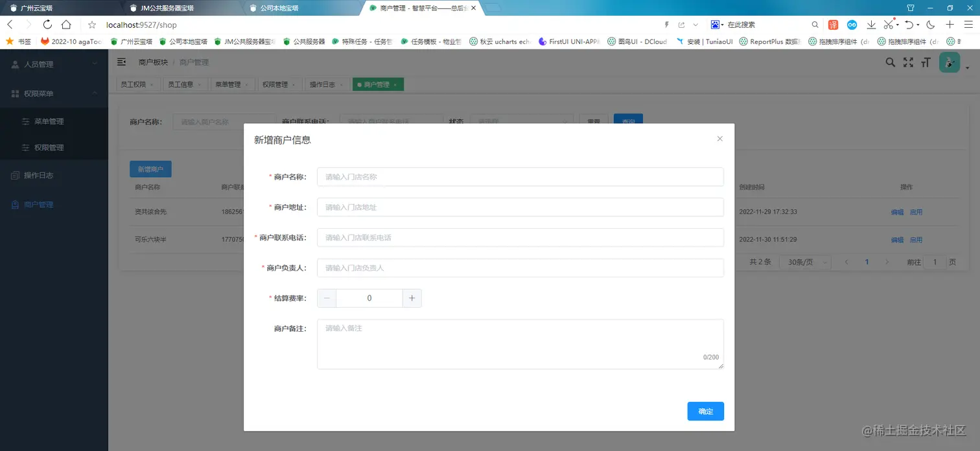Increment 结算费率 with the plus stepper
Screen dimensions: 980x451
point(412,298)
